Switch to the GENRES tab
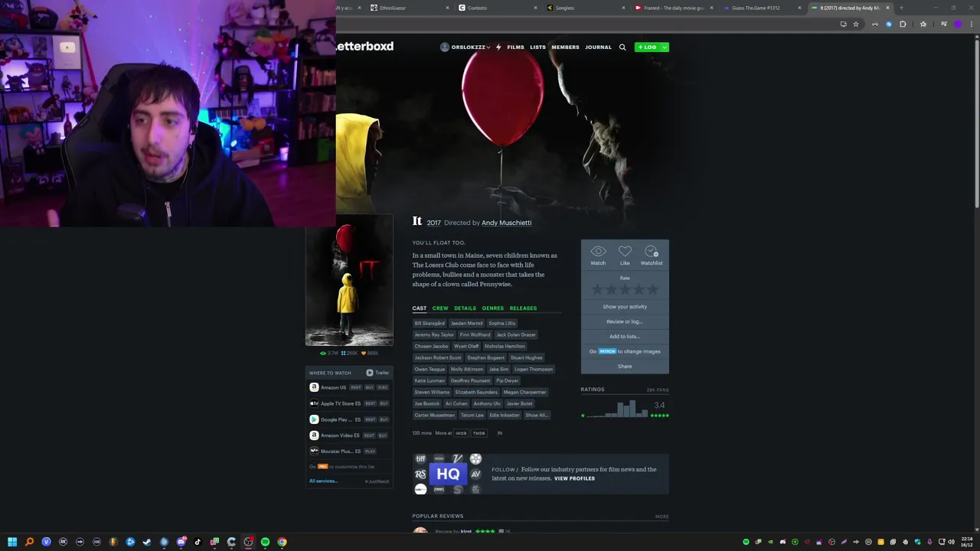The width and height of the screenshot is (980, 551). pos(492,308)
